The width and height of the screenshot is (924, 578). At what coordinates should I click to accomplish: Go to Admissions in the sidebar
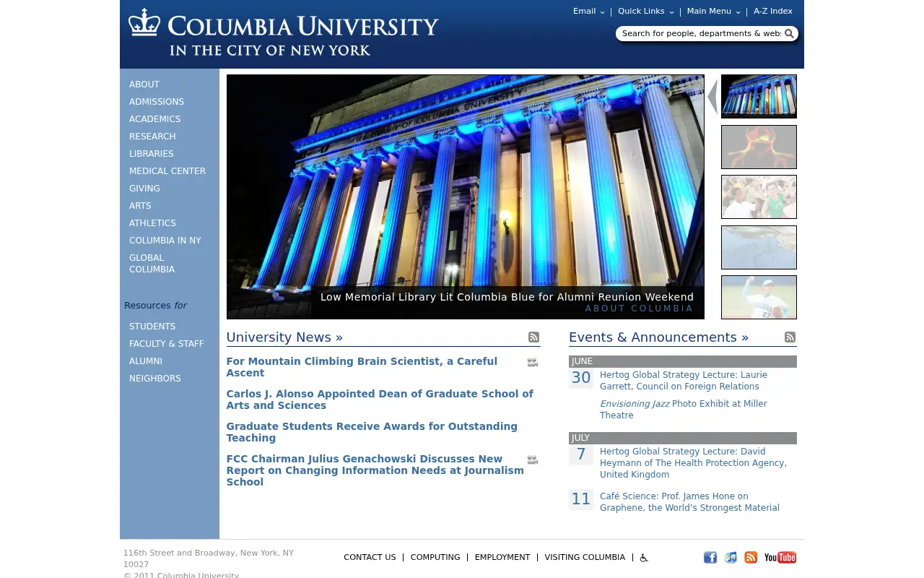[x=157, y=102]
